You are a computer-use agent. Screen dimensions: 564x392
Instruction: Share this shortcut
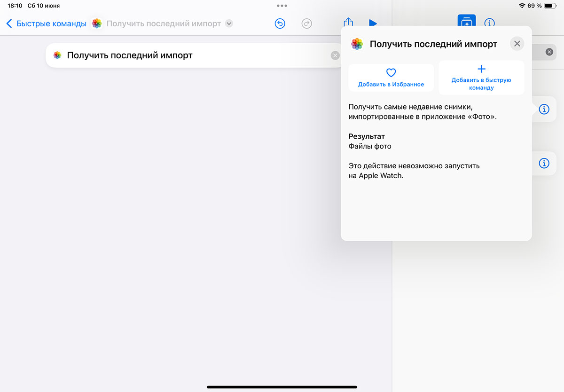[x=348, y=22]
